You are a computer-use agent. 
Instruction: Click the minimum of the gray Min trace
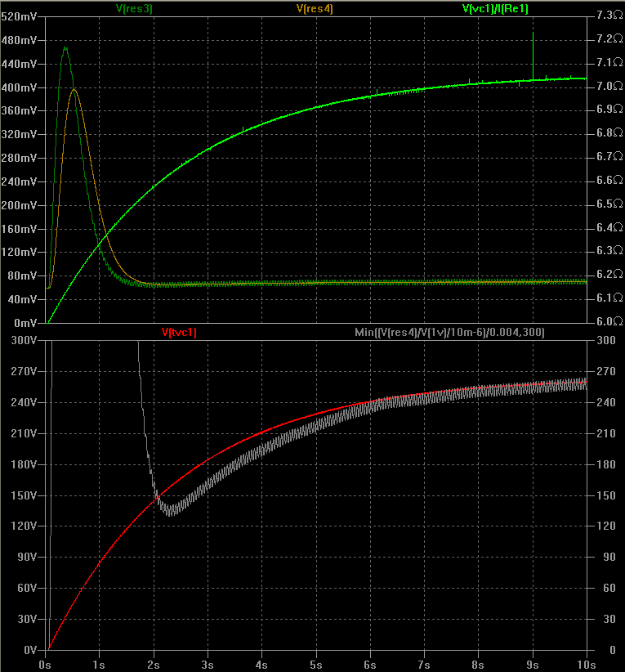click(171, 513)
